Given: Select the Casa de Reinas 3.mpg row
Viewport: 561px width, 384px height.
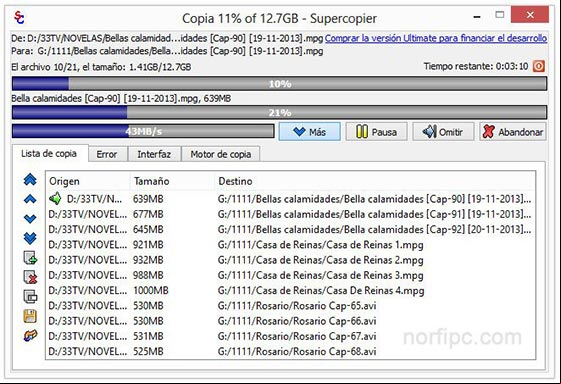Looking at the screenshot, I should coord(290,275).
